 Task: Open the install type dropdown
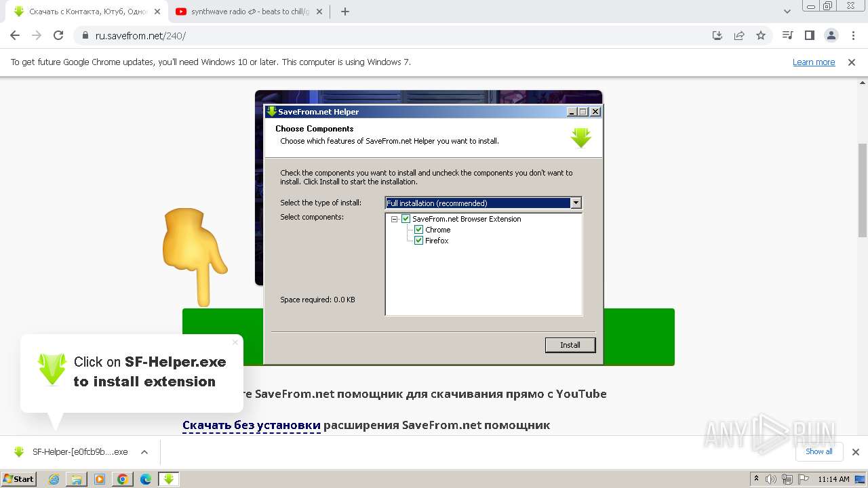576,203
